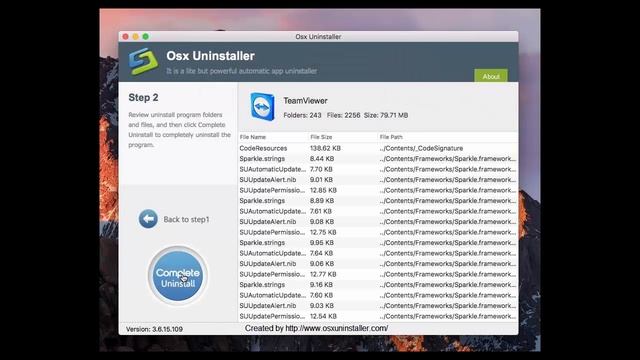This screenshot has height=360, width=640.
Task: Click the TeamViewer app name text
Action: 305,101
